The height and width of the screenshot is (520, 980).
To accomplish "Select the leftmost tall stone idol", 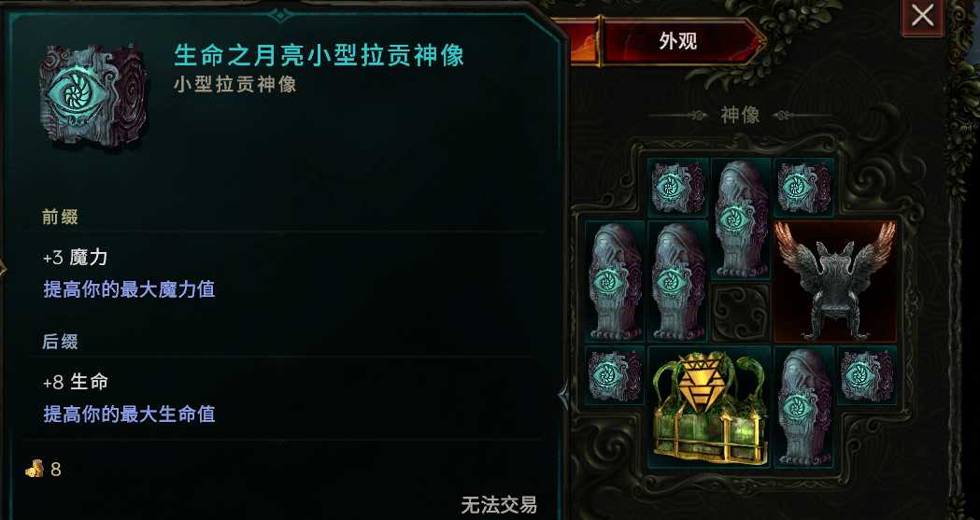I will [x=616, y=281].
